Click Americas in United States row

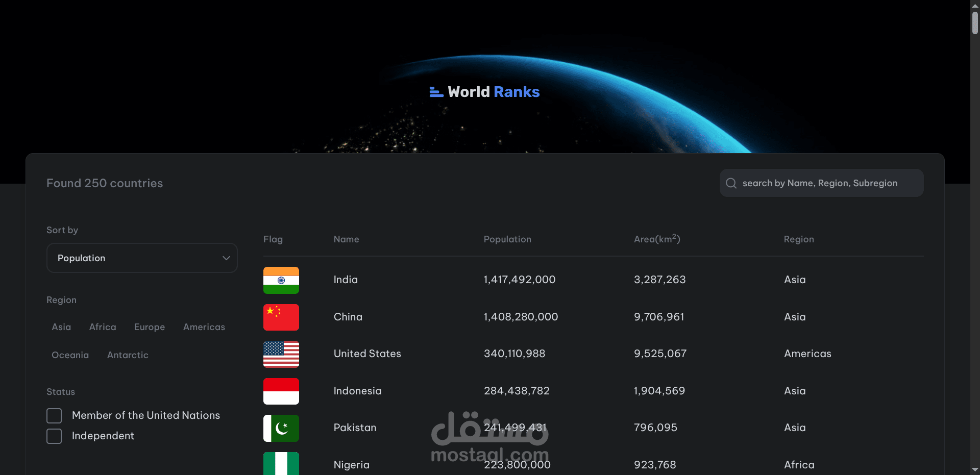807,354
